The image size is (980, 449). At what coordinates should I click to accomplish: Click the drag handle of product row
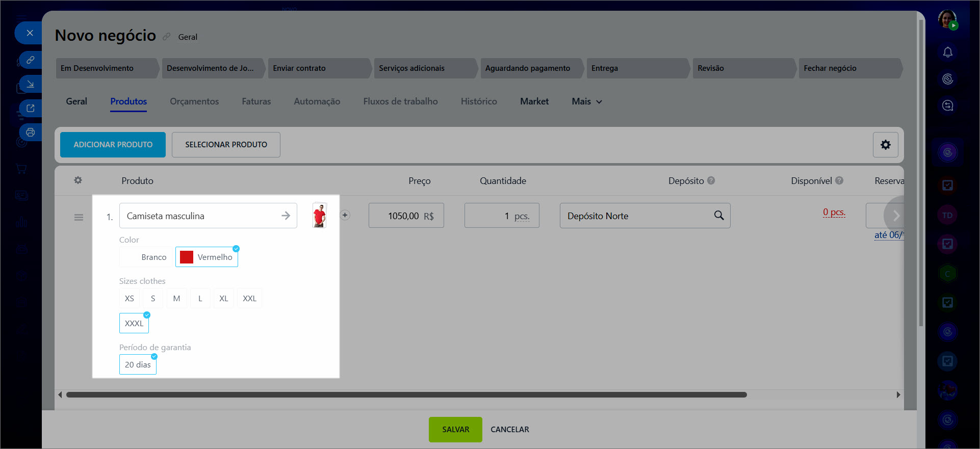click(x=79, y=218)
